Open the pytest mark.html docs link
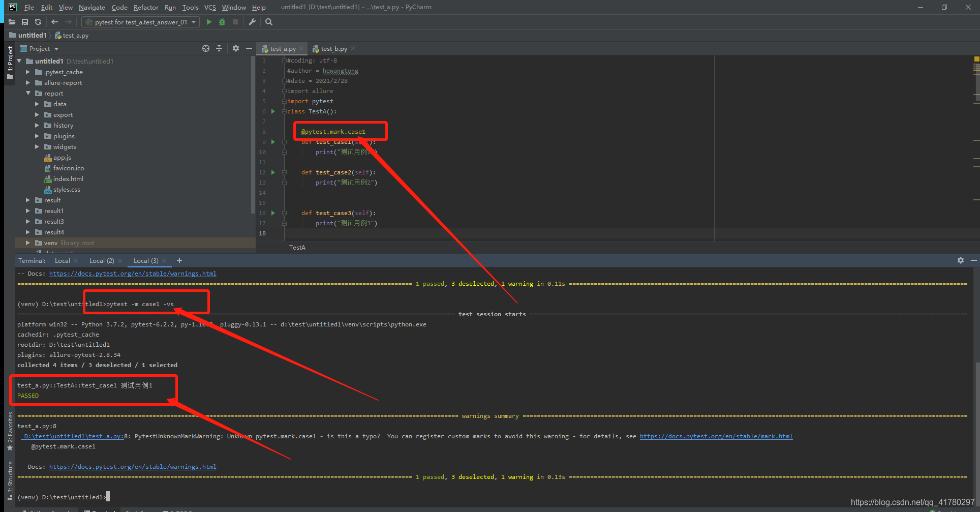 (716, 436)
